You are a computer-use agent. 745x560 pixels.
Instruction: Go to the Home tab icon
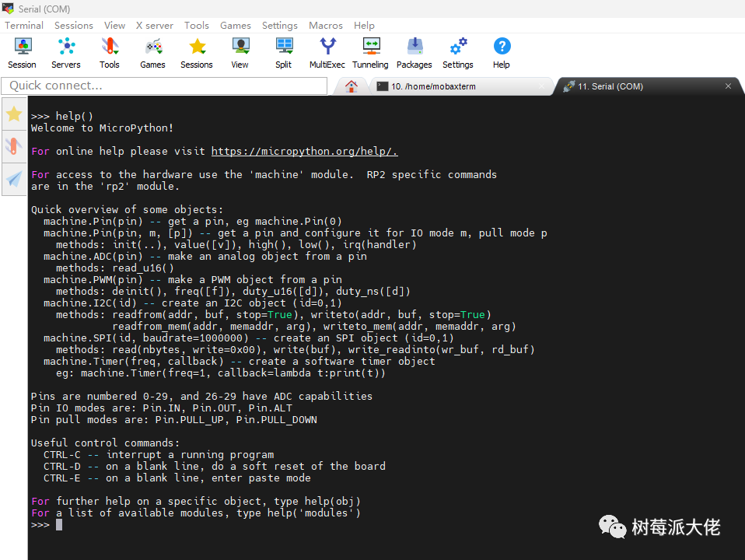[x=352, y=86]
